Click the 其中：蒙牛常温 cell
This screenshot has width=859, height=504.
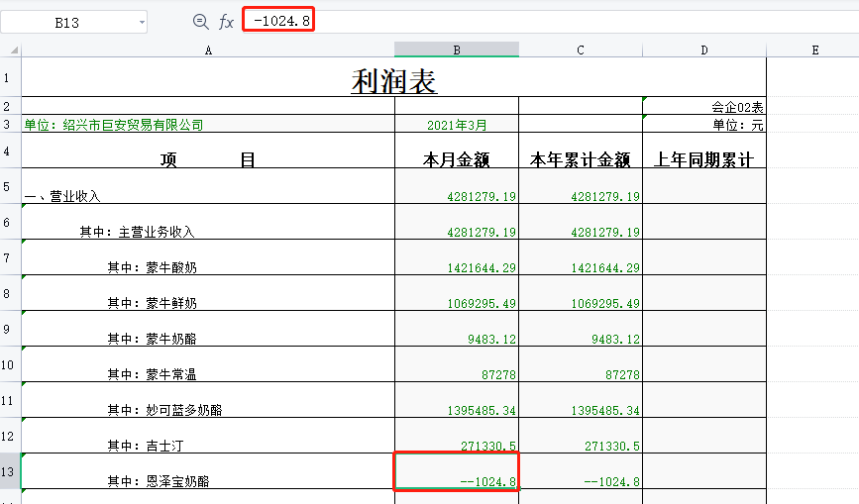[208, 364]
